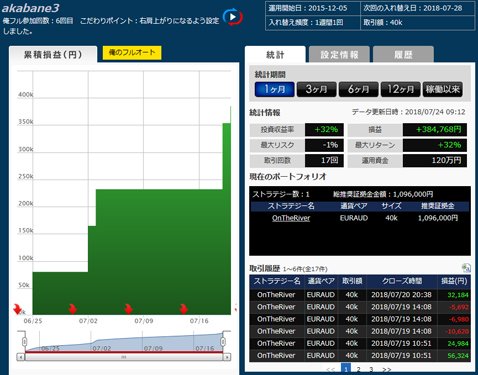Select the 12ヶ月 statistics period
The height and width of the screenshot is (375, 478).
pyautogui.click(x=400, y=89)
